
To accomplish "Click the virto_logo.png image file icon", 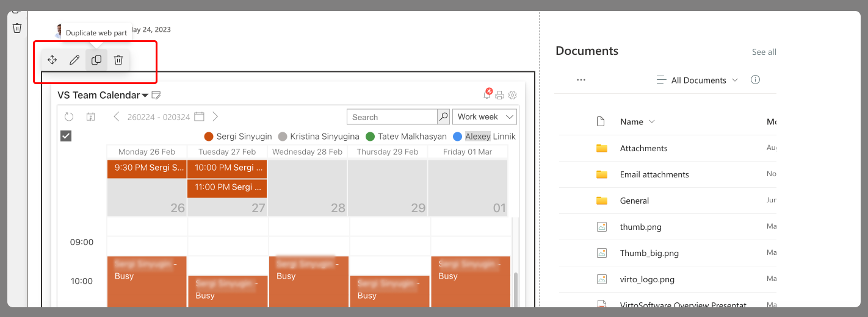I will (x=602, y=279).
